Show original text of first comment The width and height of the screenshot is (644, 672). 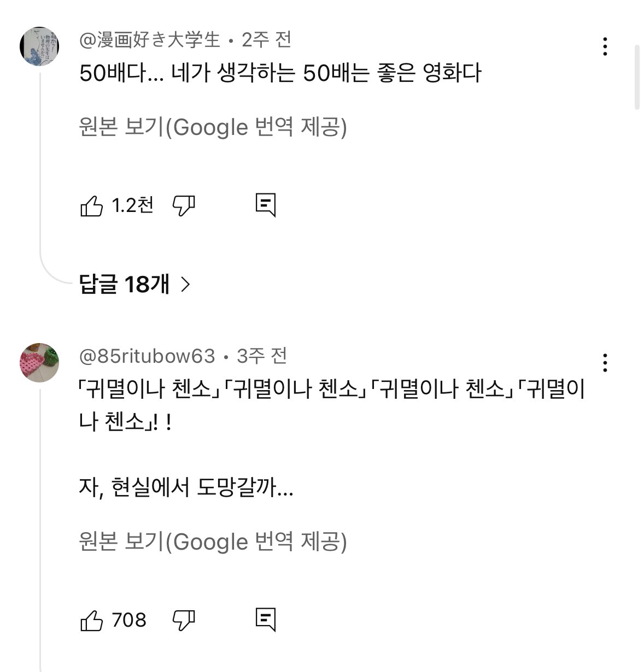213,127
